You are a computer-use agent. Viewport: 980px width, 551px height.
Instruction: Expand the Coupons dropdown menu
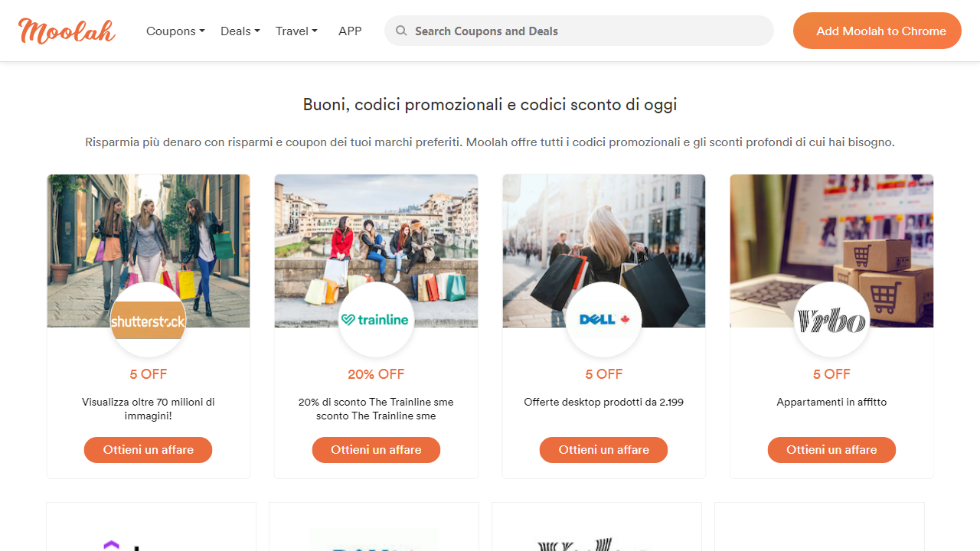pos(175,31)
